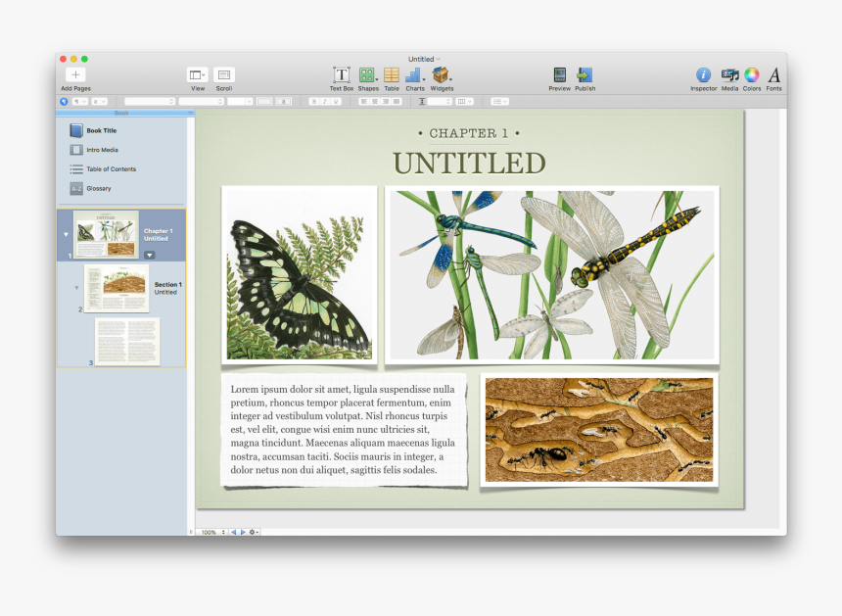Toggle bold text formatting
This screenshot has width=842, height=616.
pyautogui.click(x=313, y=101)
